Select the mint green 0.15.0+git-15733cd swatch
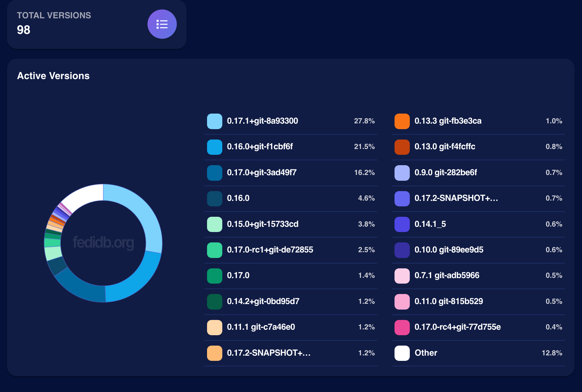This screenshot has width=582, height=392. pos(214,224)
